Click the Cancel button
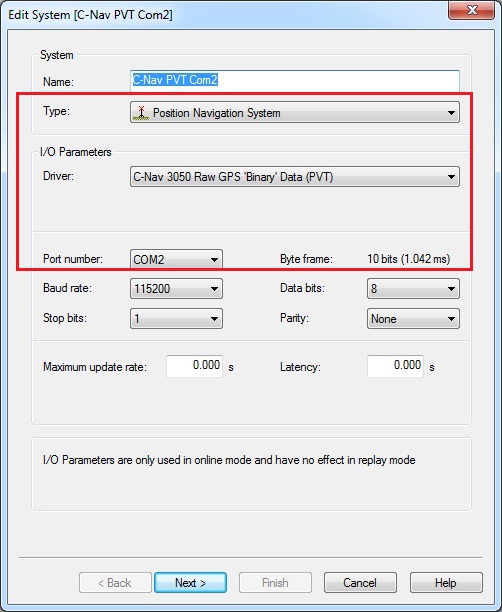 [360, 583]
